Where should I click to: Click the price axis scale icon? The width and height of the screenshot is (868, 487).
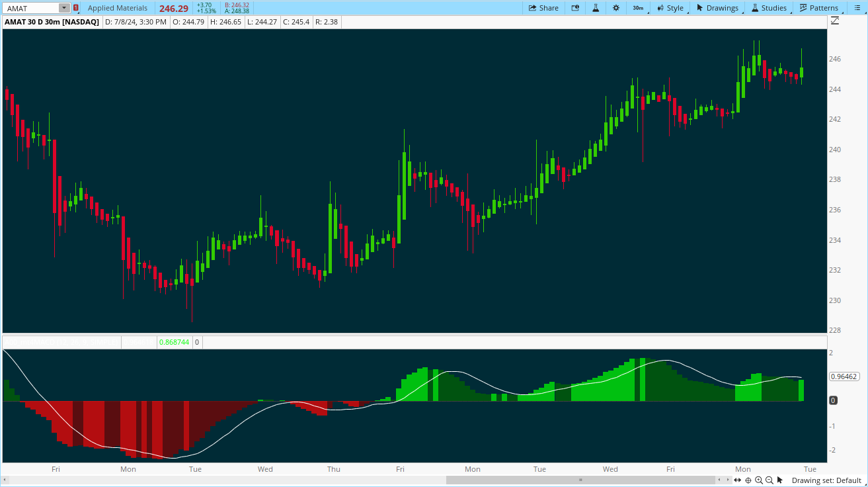coord(834,21)
